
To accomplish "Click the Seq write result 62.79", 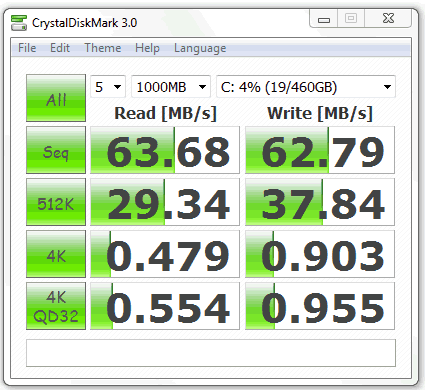I will [x=320, y=150].
